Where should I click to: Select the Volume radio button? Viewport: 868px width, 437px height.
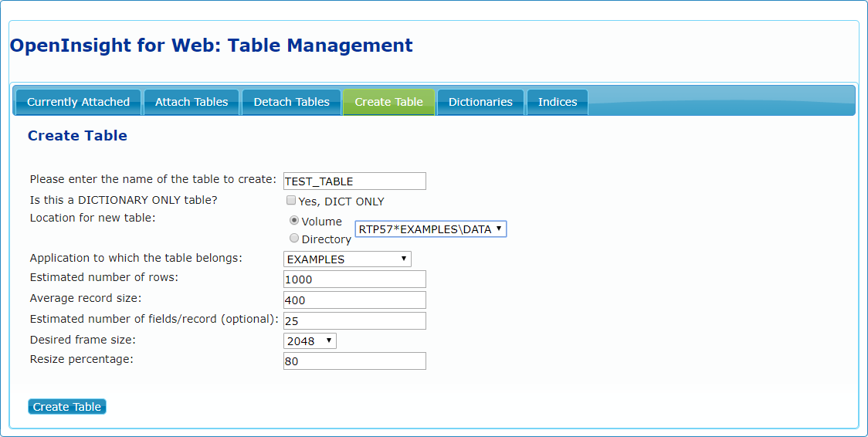pos(294,220)
